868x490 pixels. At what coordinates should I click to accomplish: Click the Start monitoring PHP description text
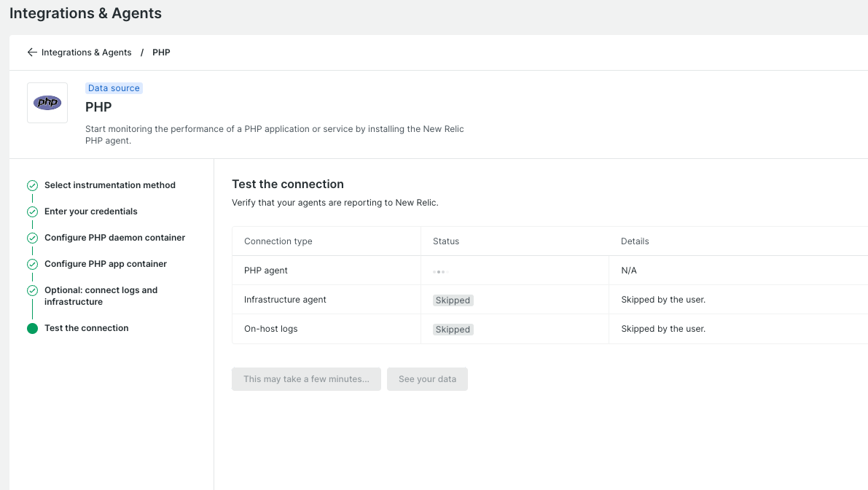275,135
